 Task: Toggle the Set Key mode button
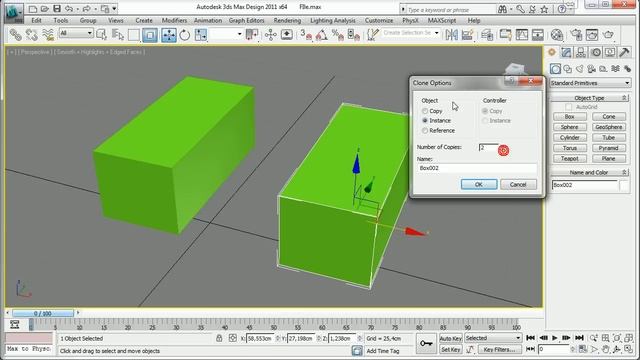[x=451, y=349]
